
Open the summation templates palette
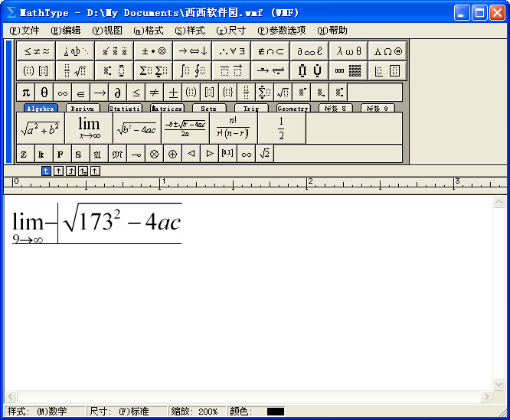coord(154,71)
